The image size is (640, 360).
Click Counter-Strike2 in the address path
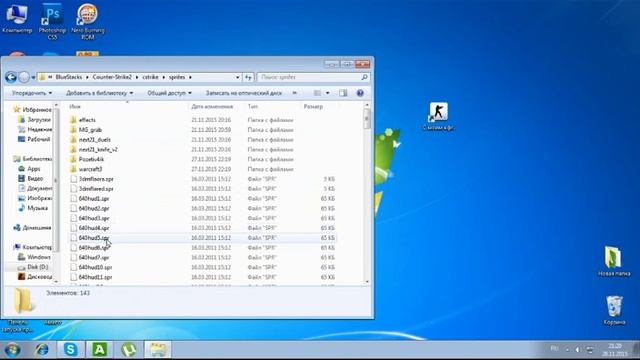[x=112, y=77]
